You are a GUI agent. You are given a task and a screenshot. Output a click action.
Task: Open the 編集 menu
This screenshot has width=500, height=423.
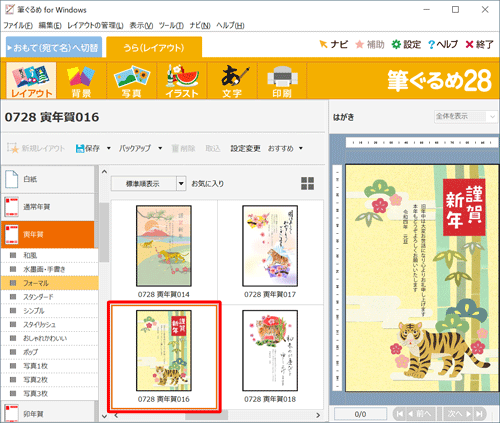coord(50,25)
